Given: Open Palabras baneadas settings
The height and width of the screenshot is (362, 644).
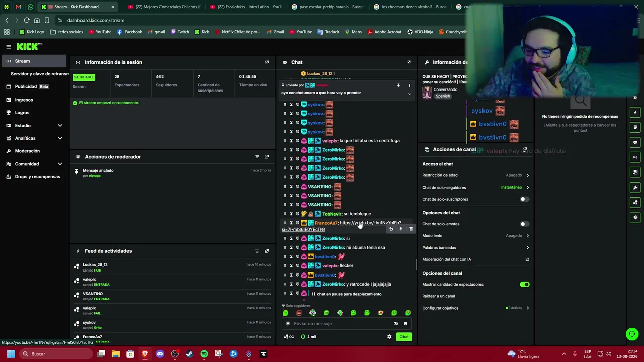Looking at the screenshot, I should [x=476, y=247].
